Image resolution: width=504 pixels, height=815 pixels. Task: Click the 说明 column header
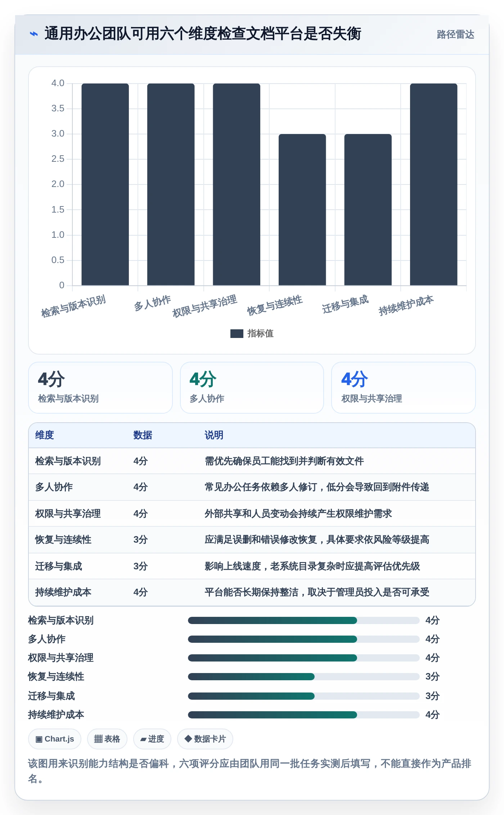click(214, 435)
